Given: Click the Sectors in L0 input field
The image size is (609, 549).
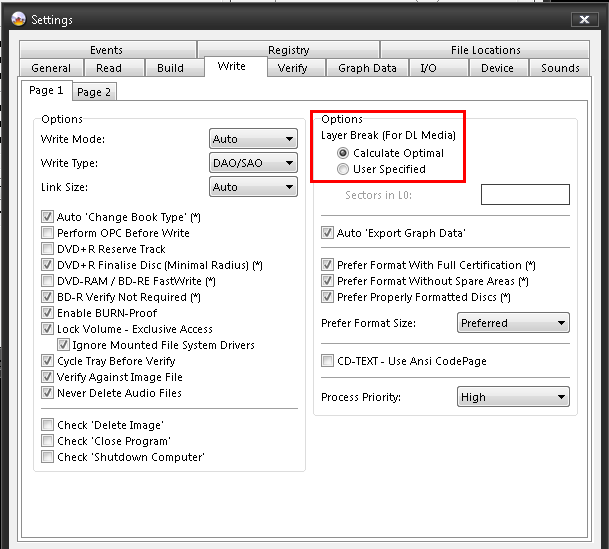Looking at the screenshot, I should coord(525,195).
